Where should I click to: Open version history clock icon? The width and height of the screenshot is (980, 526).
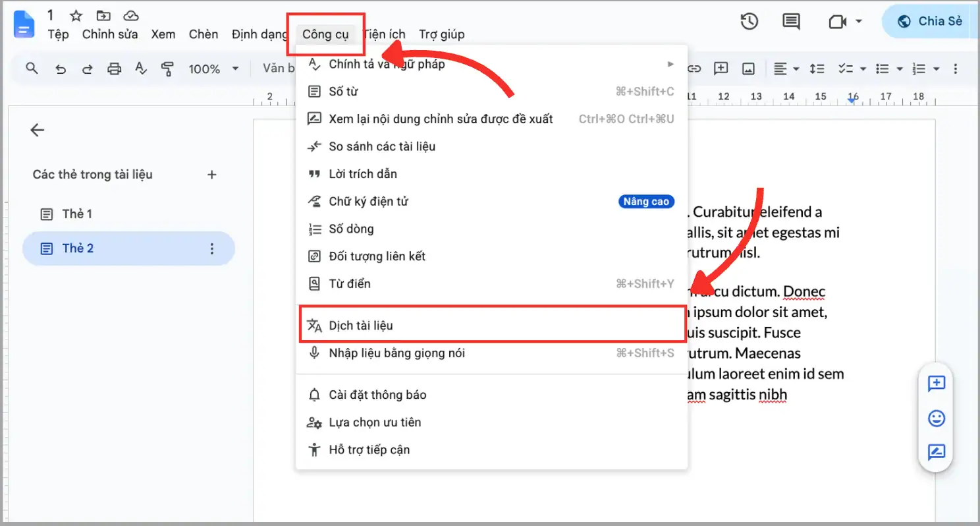(x=749, y=21)
